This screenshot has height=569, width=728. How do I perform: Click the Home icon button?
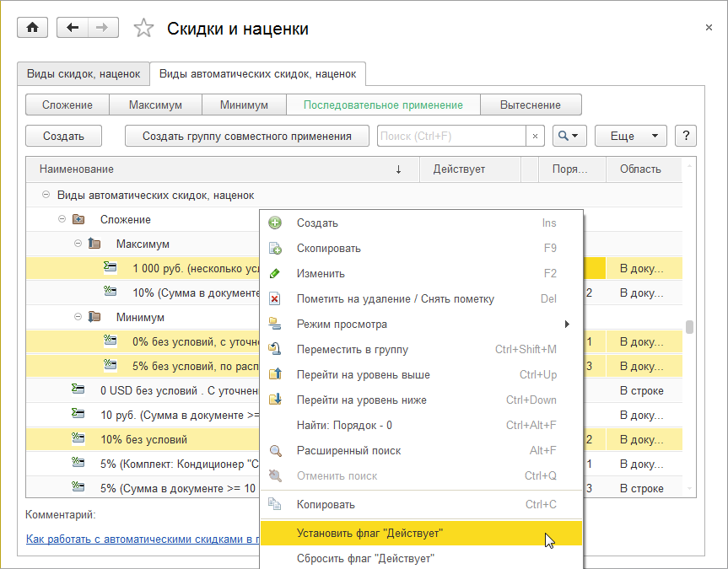pos(33,28)
